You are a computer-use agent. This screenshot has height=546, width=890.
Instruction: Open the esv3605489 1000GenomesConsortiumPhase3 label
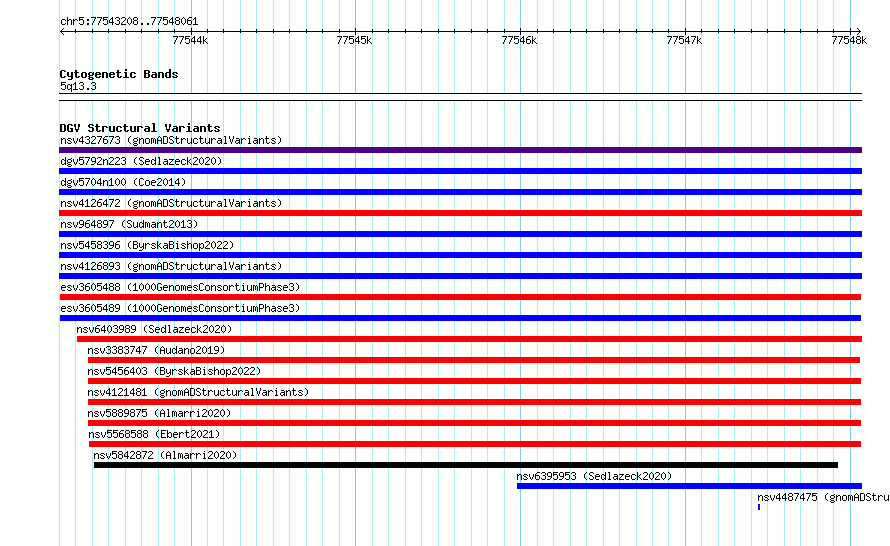click(x=180, y=308)
